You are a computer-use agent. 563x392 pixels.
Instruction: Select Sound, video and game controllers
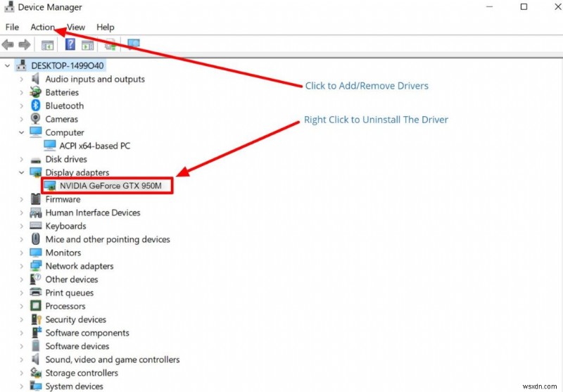click(x=113, y=360)
